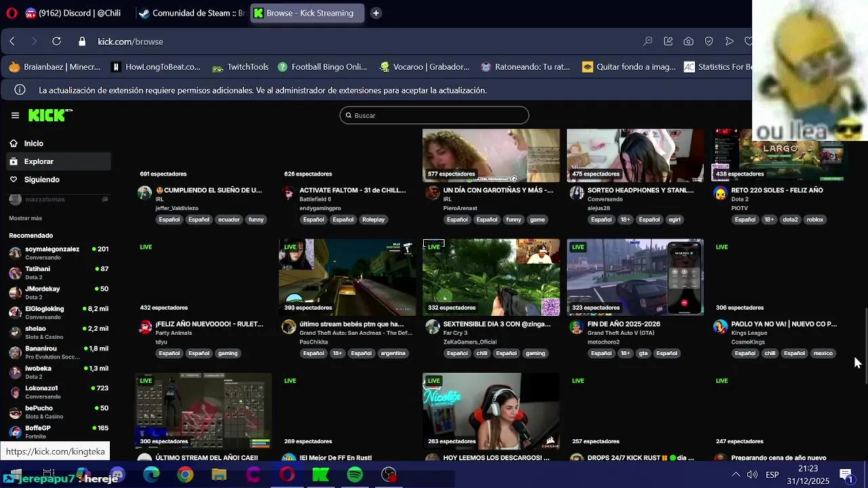Screen dimensions: 868x488
Task: Click the gta tag under motochoro2
Action: [643, 353]
